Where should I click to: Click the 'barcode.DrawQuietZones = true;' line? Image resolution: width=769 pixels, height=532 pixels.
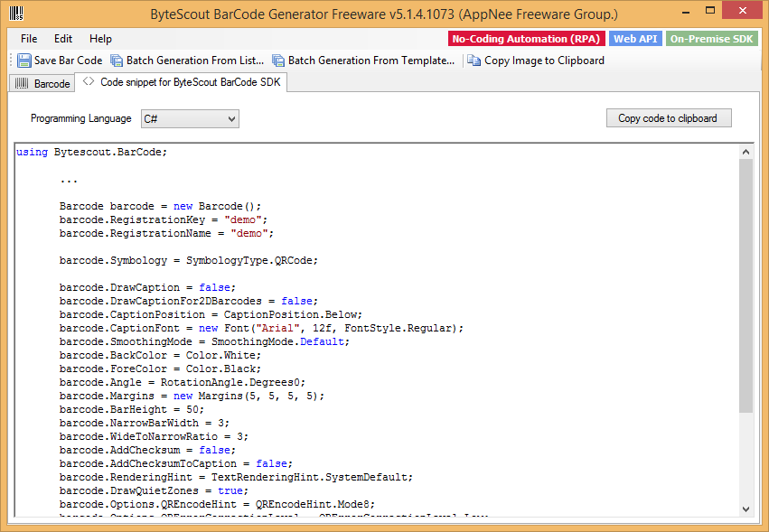pyautogui.click(x=154, y=490)
